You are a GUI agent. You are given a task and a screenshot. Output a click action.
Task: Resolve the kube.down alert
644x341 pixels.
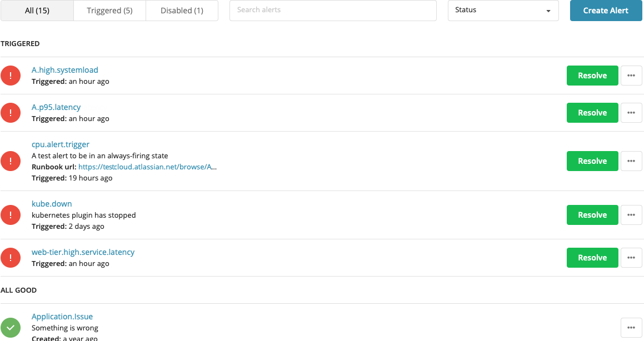click(x=592, y=215)
